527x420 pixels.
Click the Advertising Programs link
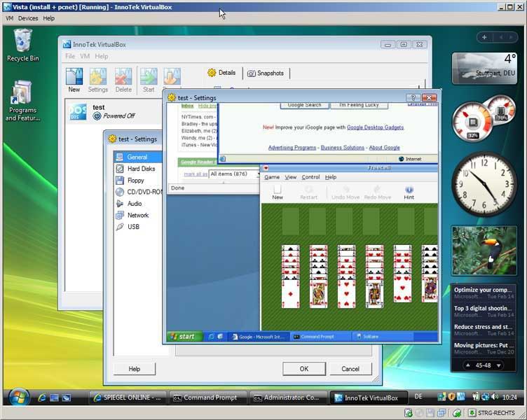click(x=292, y=148)
